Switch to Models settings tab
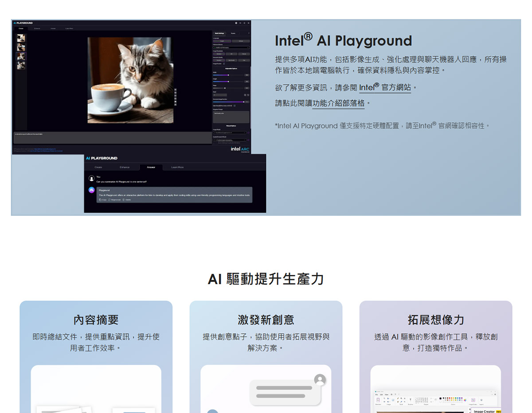Image resolution: width=532 pixels, height=413 pixels. (x=233, y=33)
